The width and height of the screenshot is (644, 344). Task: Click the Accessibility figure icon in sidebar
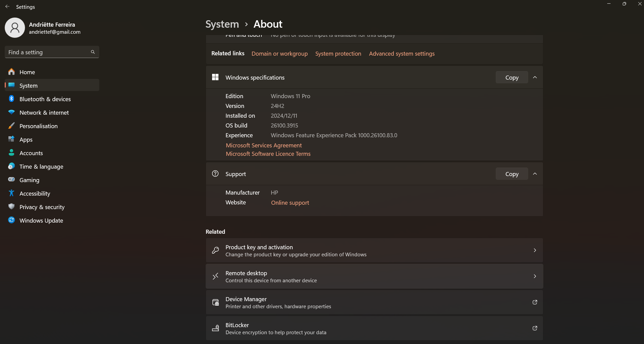[x=11, y=193]
